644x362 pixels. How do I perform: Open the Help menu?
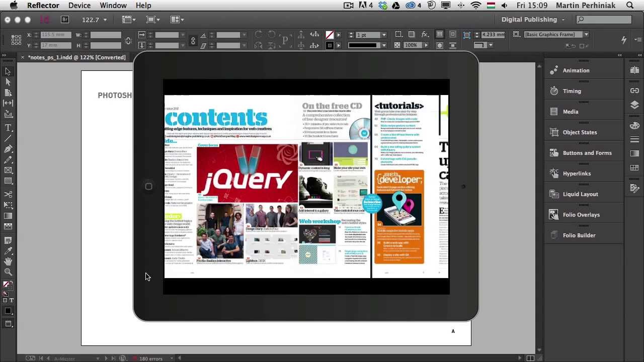pos(143,6)
